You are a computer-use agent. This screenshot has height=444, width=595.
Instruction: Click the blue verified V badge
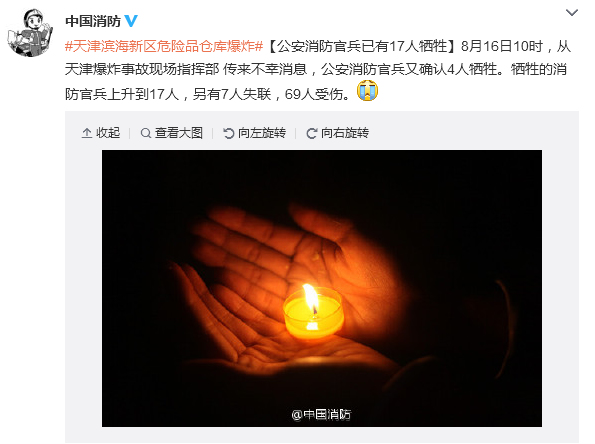tap(131, 20)
